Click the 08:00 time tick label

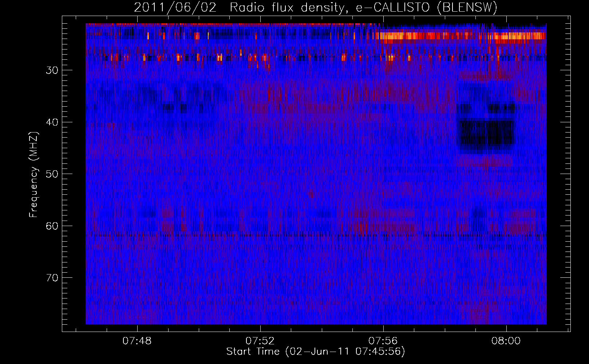point(506,341)
